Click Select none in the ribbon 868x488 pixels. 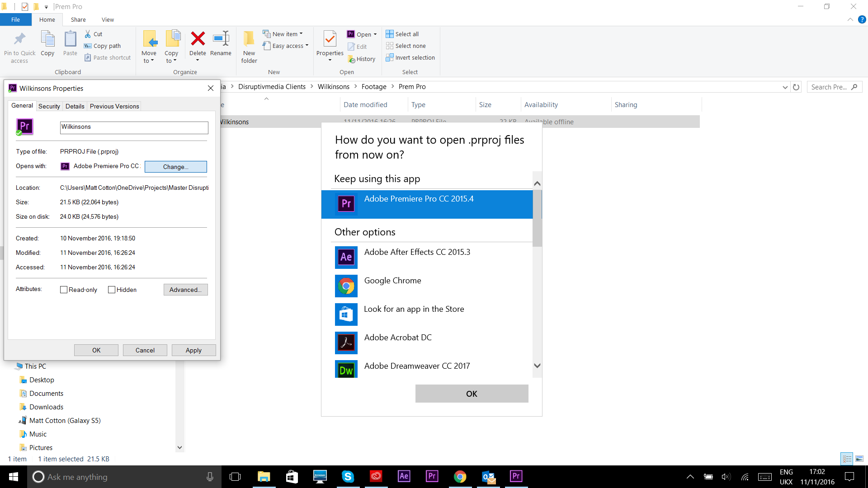point(406,46)
